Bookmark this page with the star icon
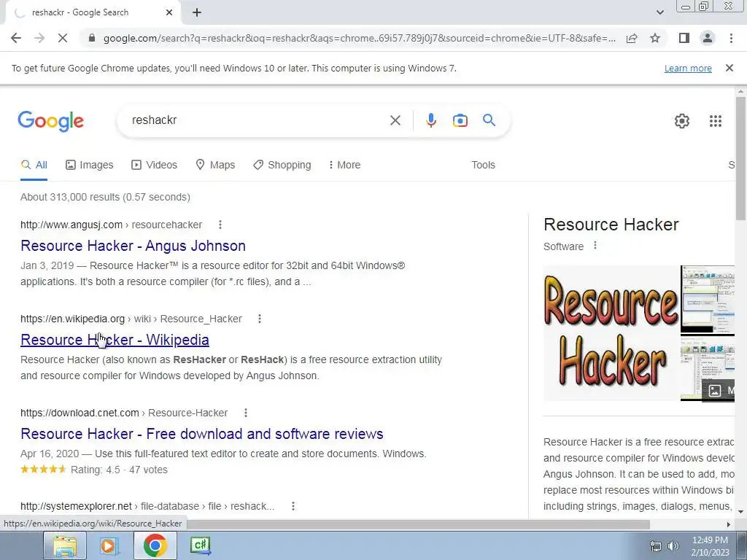747x560 pixels. pos(655,38)
